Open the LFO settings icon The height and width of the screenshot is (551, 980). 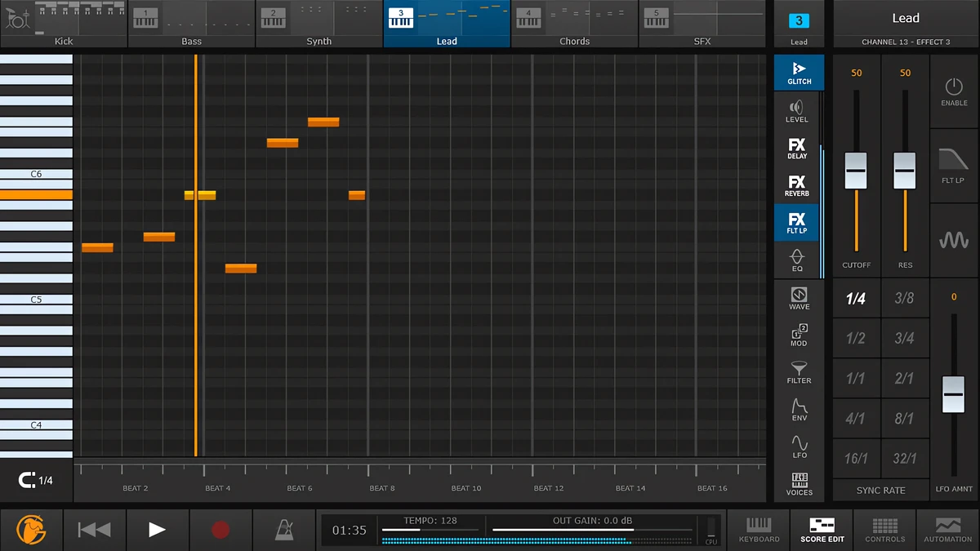tap(799, 447)
